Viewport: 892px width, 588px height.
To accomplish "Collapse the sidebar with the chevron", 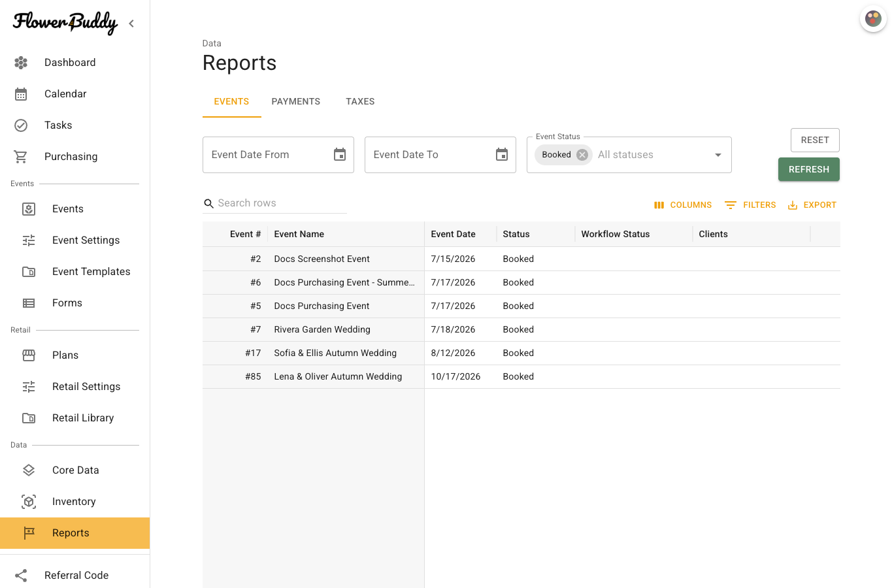I will (x=131, y=24).
